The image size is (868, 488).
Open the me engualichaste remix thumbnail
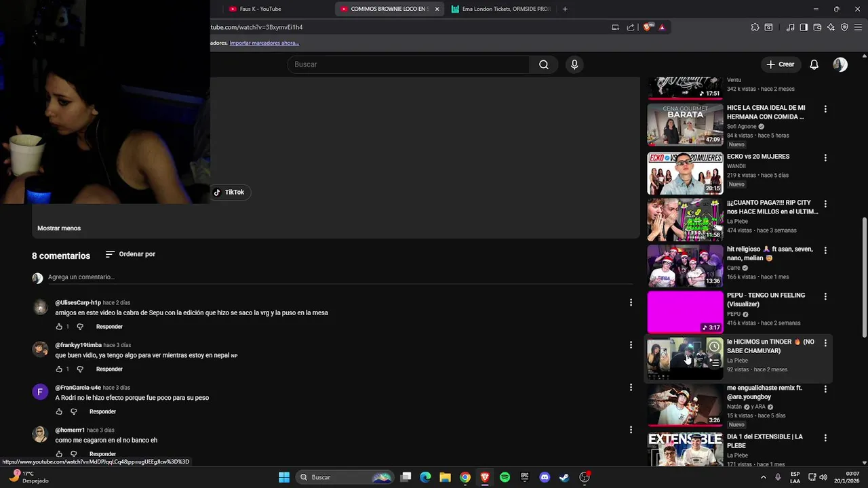[685, 405]
